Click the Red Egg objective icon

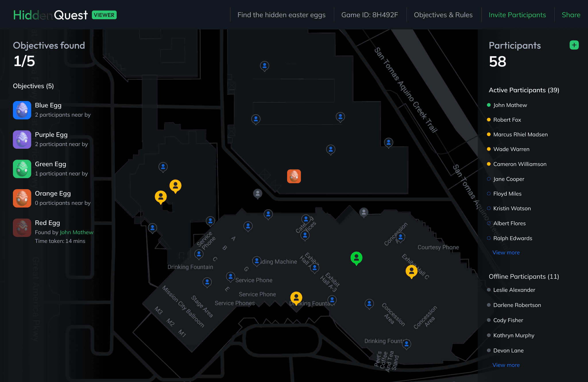click(22, 228)
